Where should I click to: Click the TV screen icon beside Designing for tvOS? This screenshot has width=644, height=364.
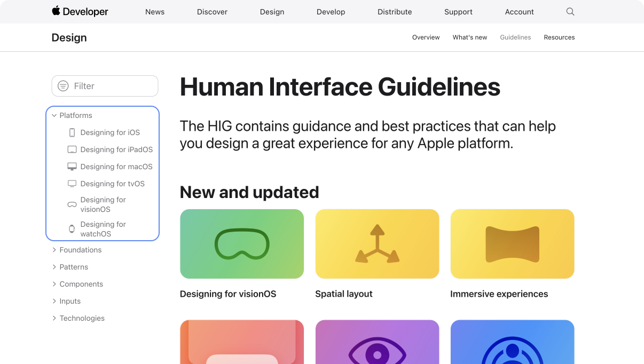coord(72,183)
